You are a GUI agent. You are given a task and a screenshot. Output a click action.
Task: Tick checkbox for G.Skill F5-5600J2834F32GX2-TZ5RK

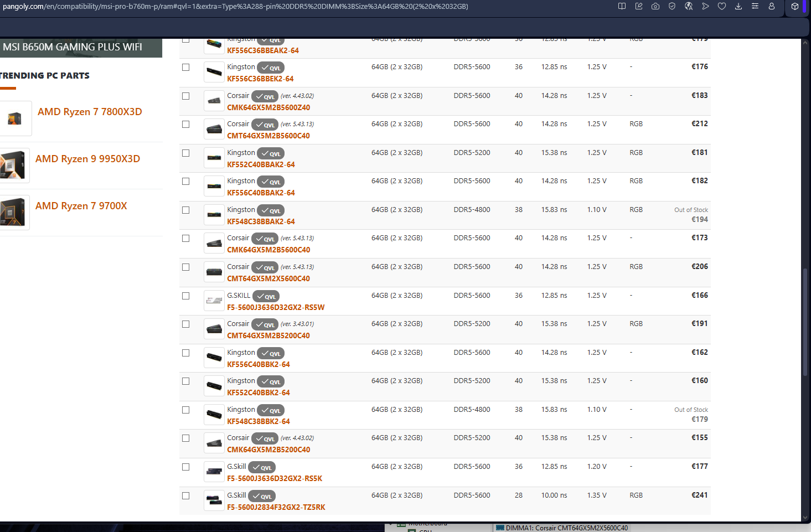coord(186,495)
